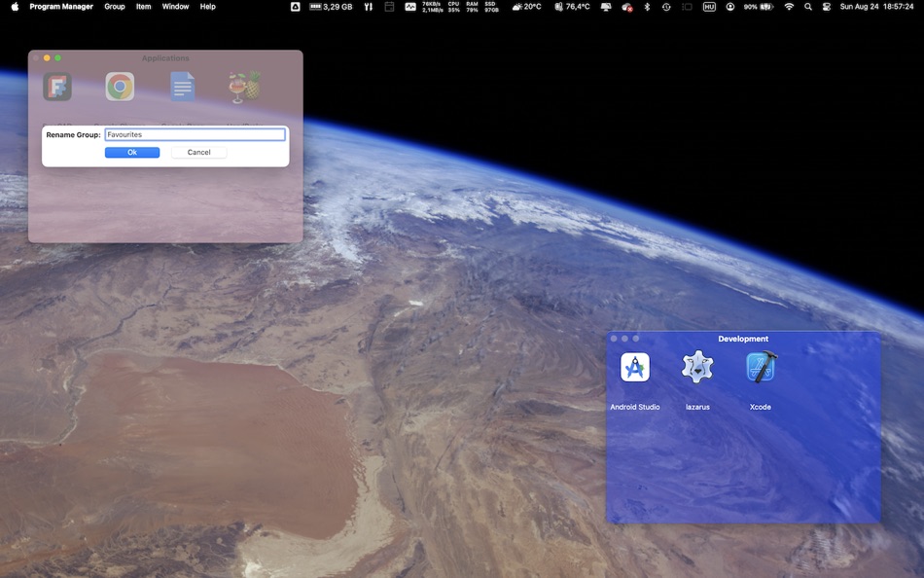Click the Development window title

coord(743,339)
